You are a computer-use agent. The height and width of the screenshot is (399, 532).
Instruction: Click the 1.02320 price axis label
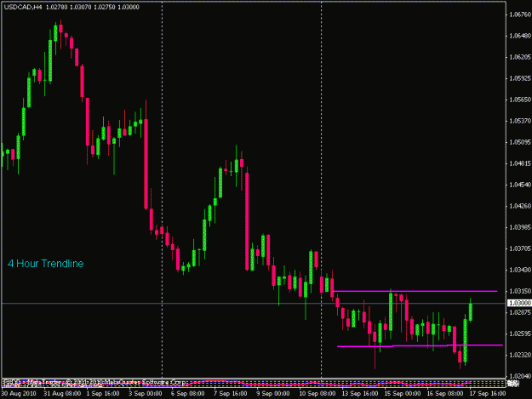[x=519, y=355]
